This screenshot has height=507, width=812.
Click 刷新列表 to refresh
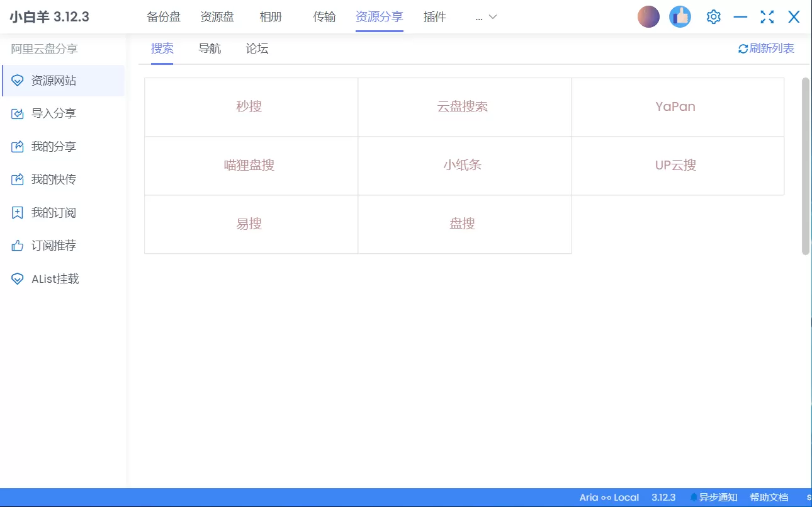click(x=765, y=48)
